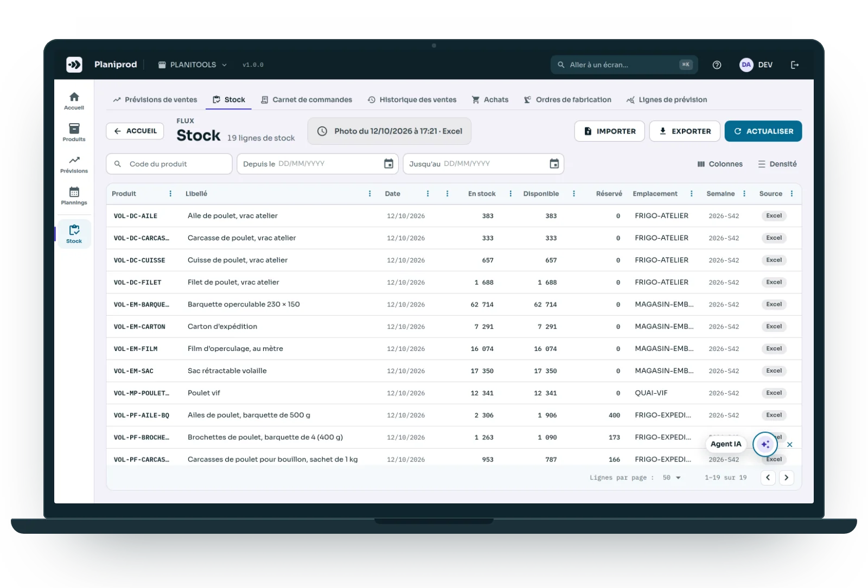Click the Photo du 12/10/2026 snapshot chip
868x588 pixels.
[x=390, y=131]
